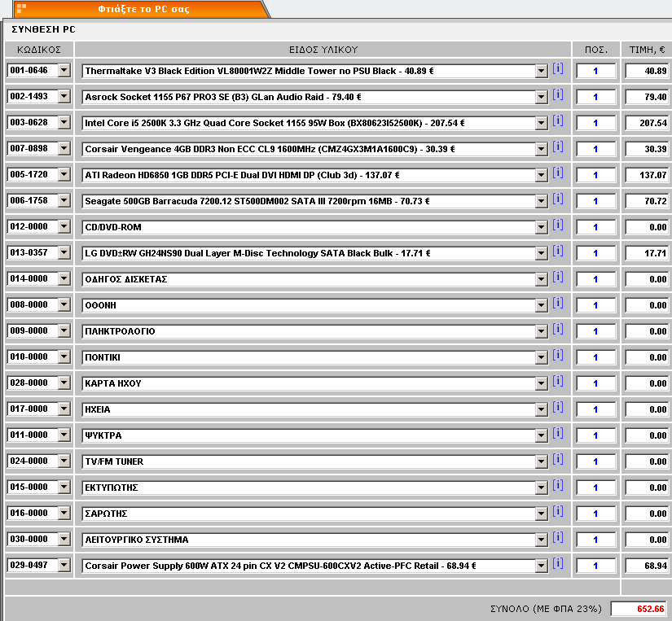672x621 pixels.
Task: Show info for Corsair Power Supply 600W
Action: pos(558,563)
